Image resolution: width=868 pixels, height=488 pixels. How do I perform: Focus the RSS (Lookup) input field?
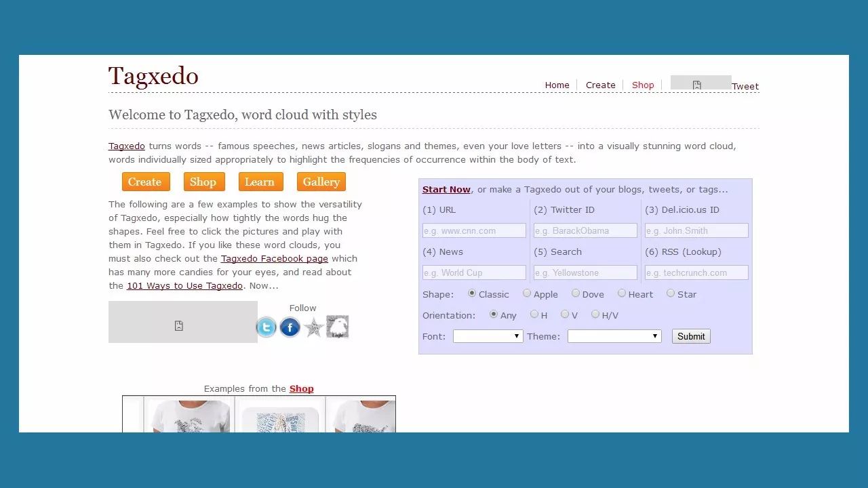click(696, 272)
